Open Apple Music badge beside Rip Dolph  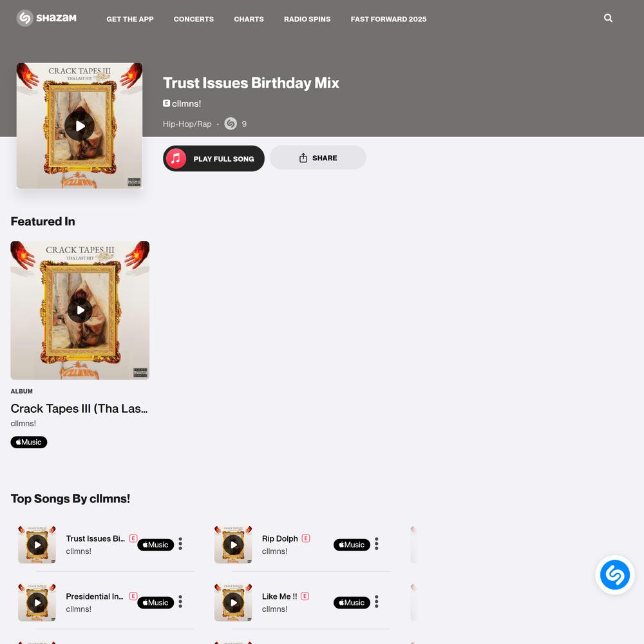352,545
